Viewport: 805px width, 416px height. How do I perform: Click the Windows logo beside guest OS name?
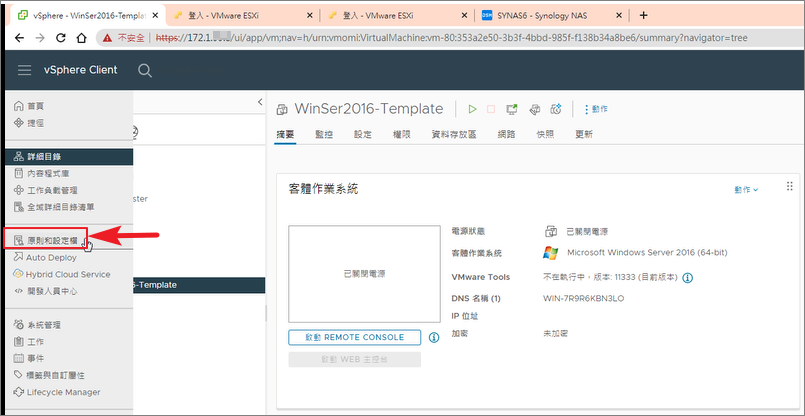click(550, 253)
